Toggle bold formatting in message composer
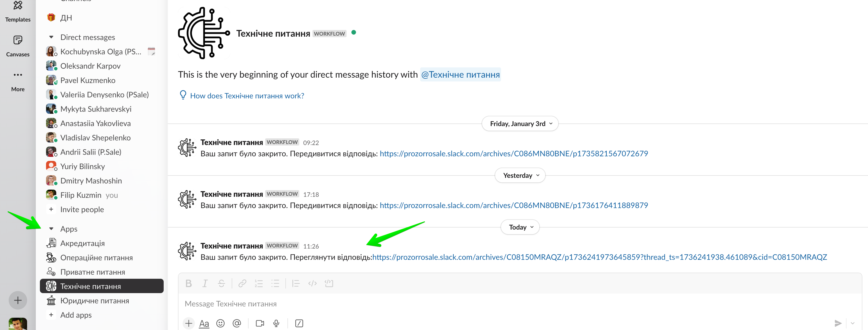Viewport: 868px width, 330px height. (189, 283)
